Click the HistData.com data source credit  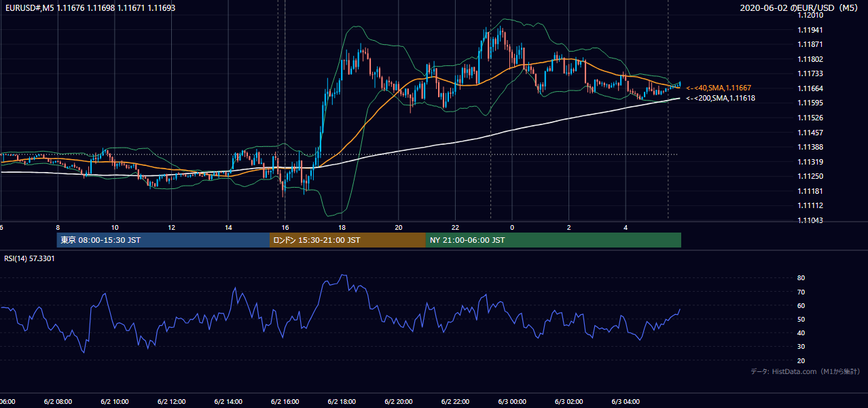806,371
